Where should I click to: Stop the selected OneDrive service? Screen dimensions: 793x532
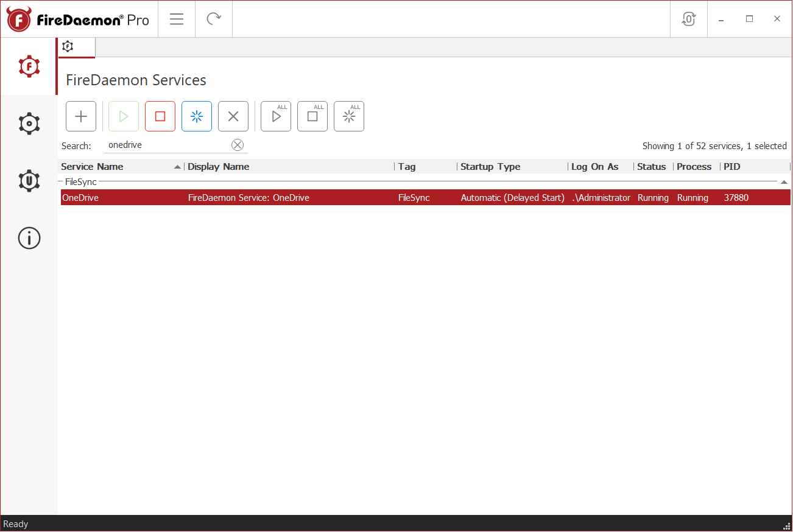pyautogui.click(x=160, y=116)
